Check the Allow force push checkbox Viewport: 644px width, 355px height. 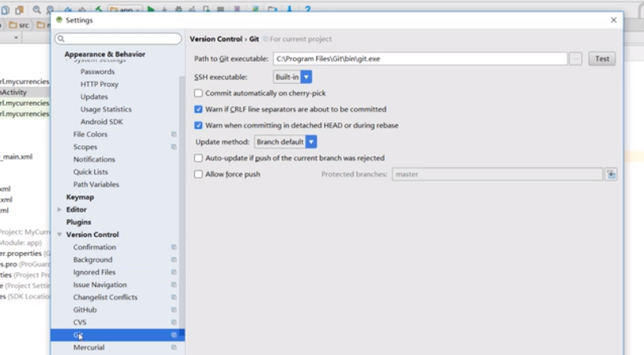click(199, 174)
